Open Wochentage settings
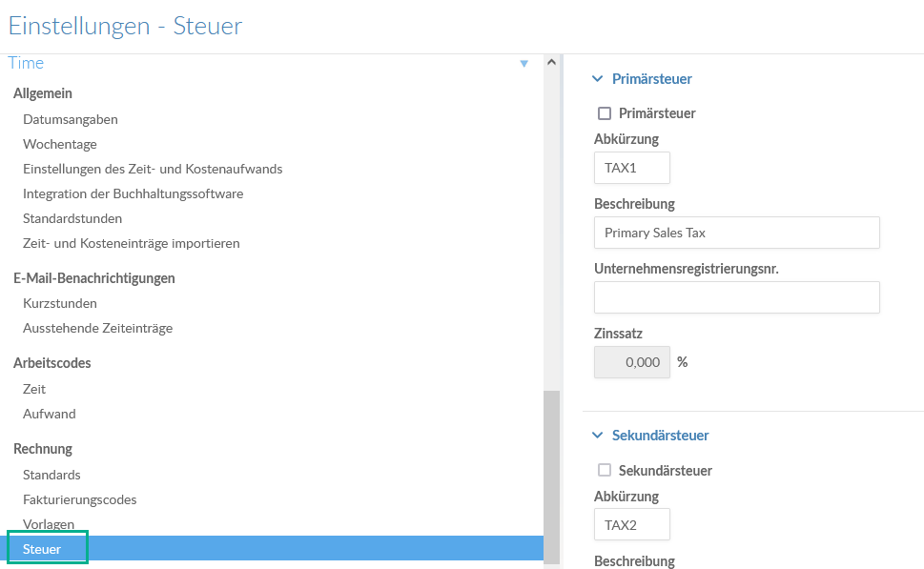Image resolution: width=924 pixels, height=569 pixels. click(x=59, y=144)
